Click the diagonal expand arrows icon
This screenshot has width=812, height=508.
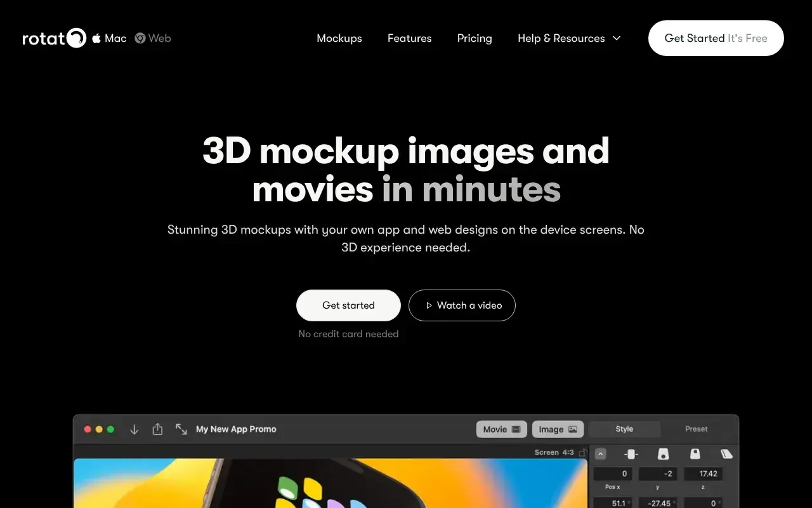point(181,429)
